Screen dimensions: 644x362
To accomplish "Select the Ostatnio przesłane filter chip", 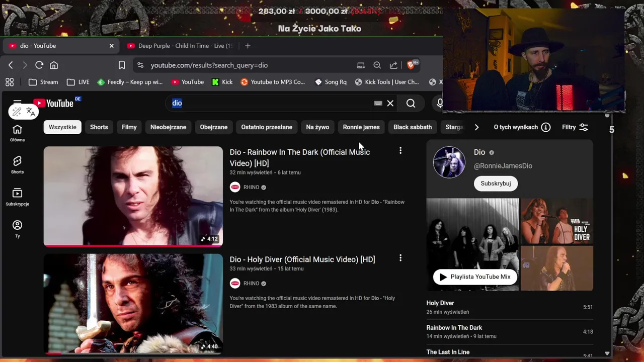I will coord(267,127).
